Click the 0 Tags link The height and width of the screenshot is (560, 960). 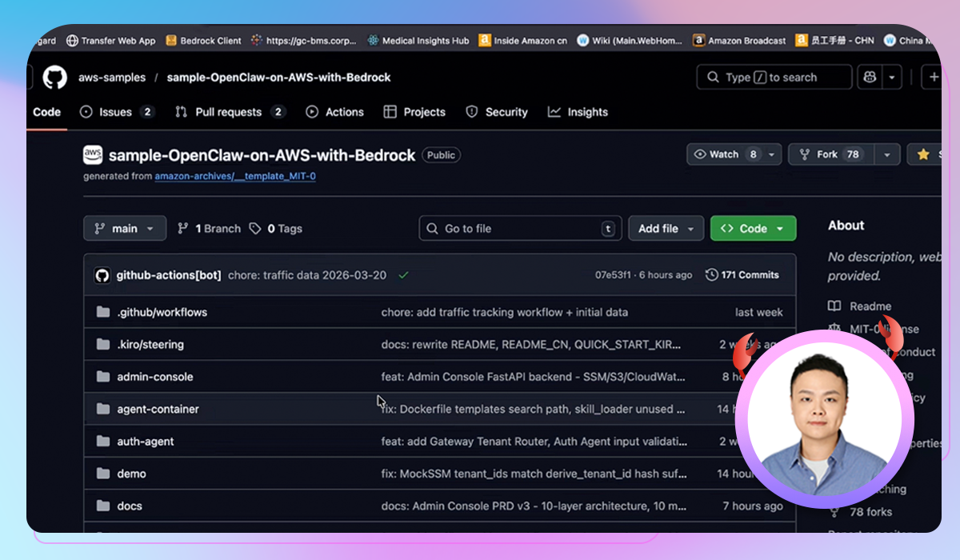point(275,229)
